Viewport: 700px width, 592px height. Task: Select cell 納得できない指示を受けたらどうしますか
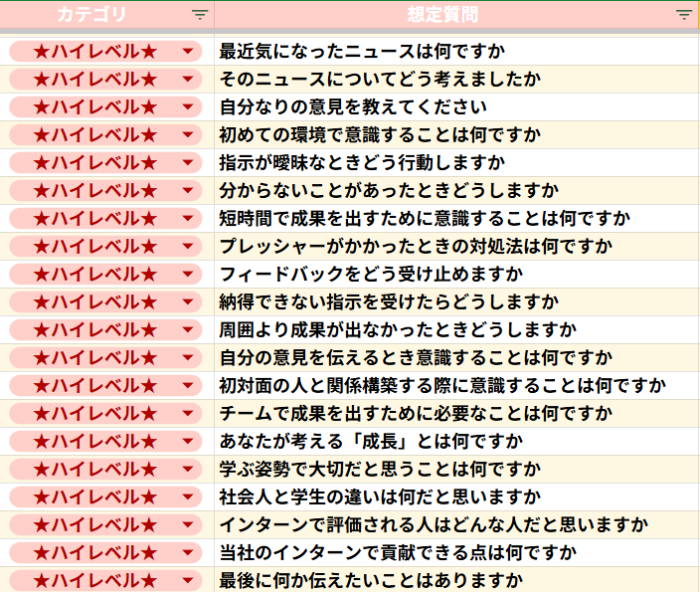pyautogui.click(x=456, y=302)
